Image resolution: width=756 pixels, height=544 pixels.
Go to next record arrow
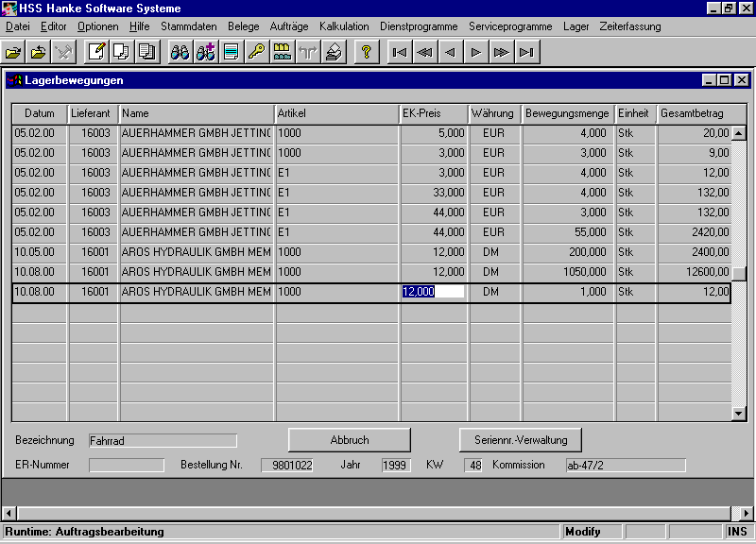(476, 52)
